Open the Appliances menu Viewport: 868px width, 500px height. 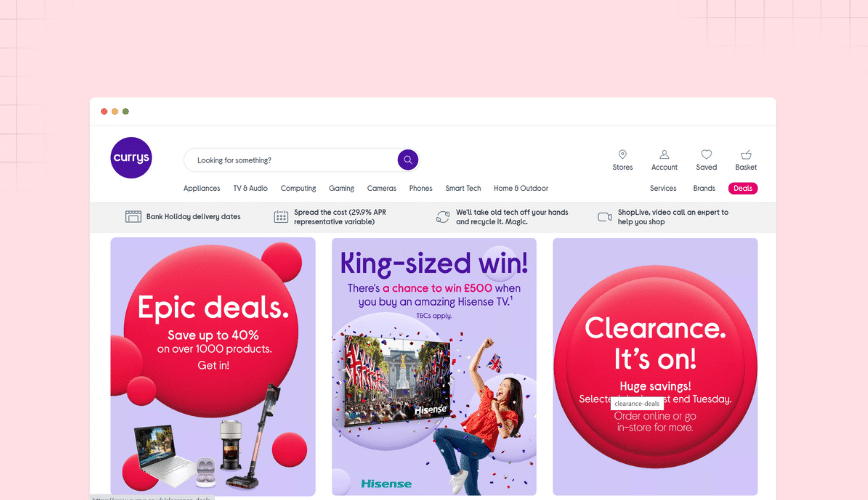pyautogui.click(x=202, y=188)
